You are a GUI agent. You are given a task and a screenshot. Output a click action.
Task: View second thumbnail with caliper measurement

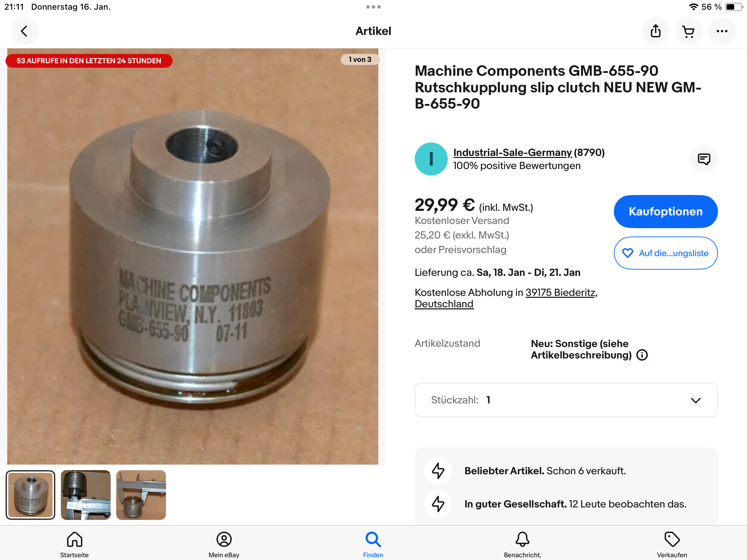click(86, 495)
